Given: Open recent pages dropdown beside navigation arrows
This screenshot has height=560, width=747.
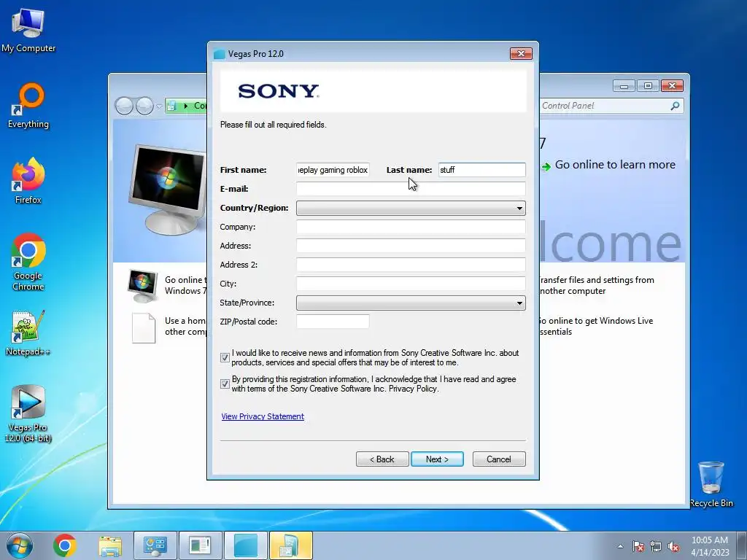Looking at the screenshot, I should coord(159,106).
